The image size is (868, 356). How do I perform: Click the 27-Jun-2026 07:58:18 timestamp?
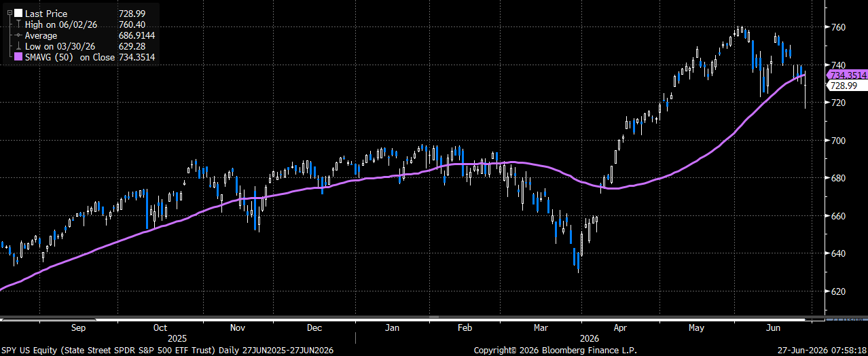(x=822, y=351)
